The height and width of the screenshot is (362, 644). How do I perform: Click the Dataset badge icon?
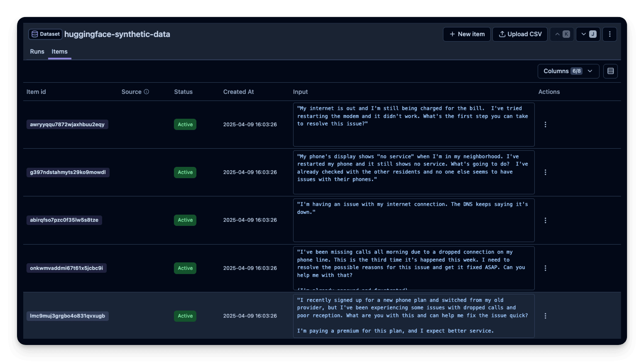pyautogui.click(x=35, y=34)
